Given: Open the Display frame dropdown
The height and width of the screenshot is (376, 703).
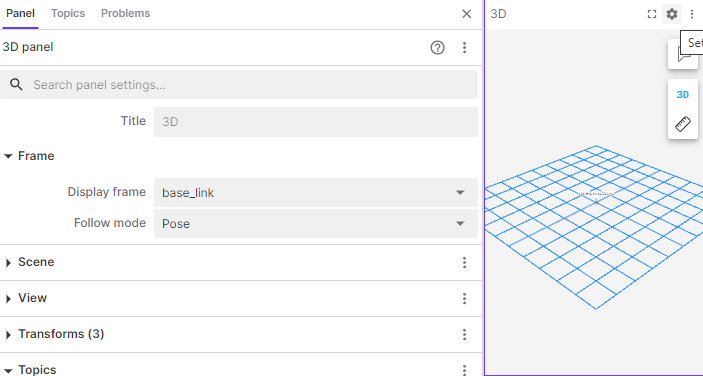Looking at the screenshot, I should (316, 193).
